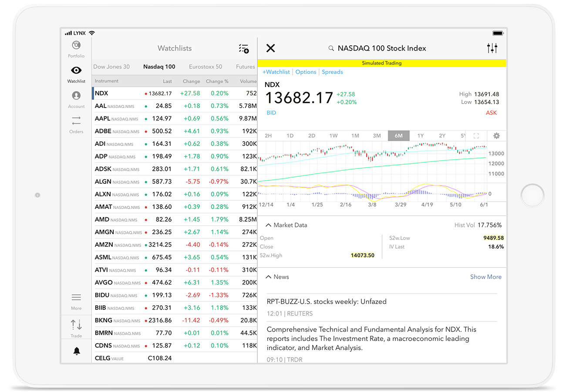Screen dimensions: 566x392
Task: Click the Simulated Trading yellow banner
Action: pos(382,63)
